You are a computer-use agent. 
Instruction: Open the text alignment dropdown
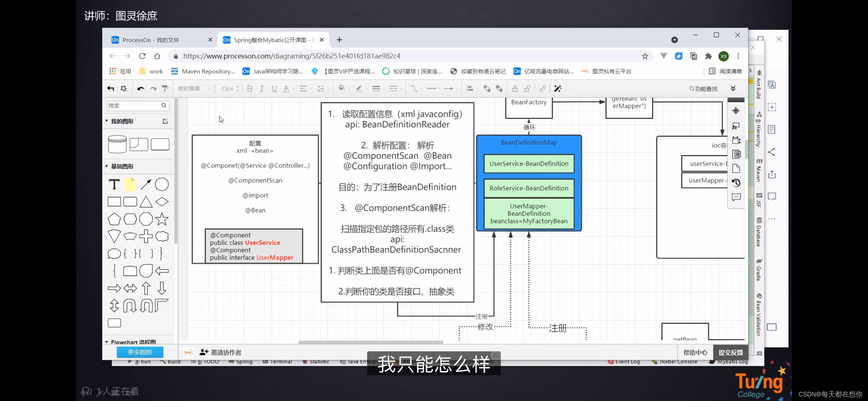(303, 88)
